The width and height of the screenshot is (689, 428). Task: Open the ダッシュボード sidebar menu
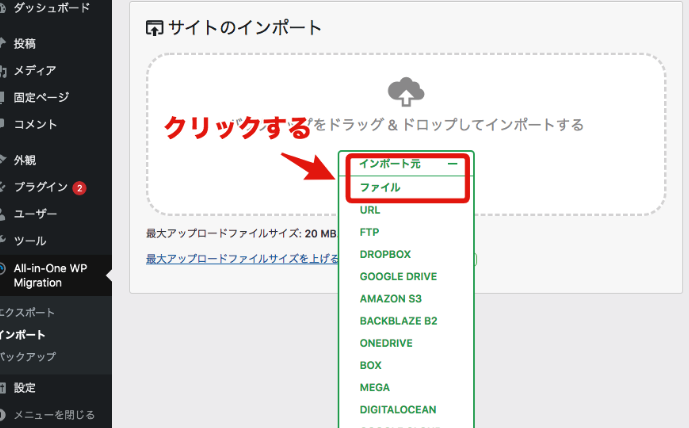click(x=51, y=7)
